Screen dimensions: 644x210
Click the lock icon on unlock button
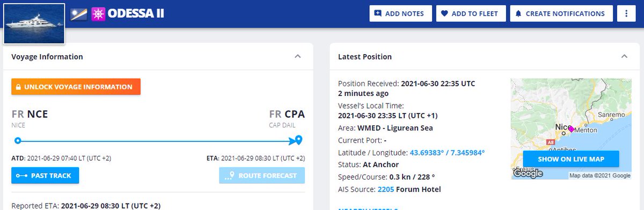pyautogui.click(x=18, y=87)
